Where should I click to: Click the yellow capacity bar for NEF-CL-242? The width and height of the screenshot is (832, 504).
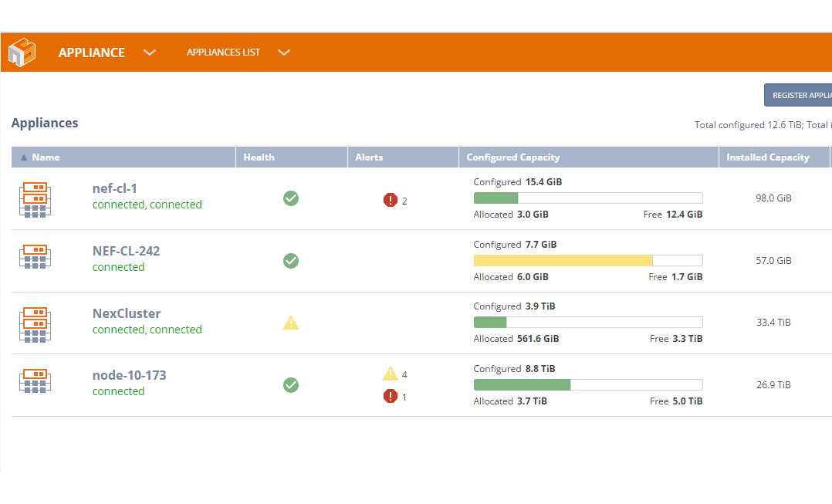[x=588, y=260]
